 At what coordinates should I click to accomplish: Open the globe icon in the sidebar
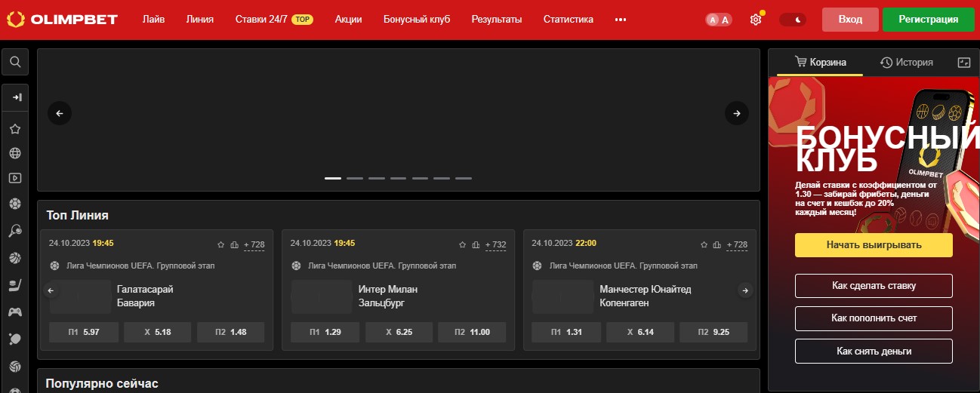tap(15, 154)
